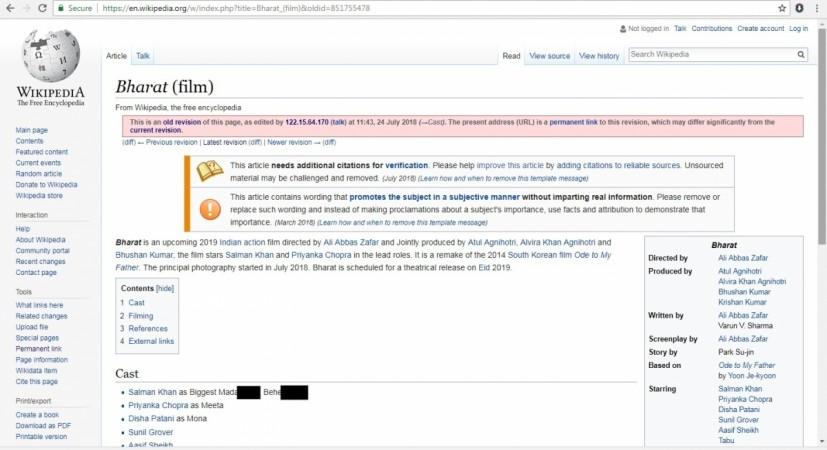The height and width of the screenshot is (450, 827).
Task: Click Yoon Je-kyoon in infobox
Action: [752, 376]
